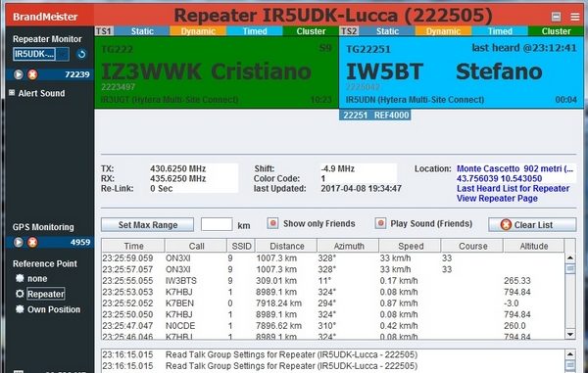
Task: Start GPS Monitoring with play icon
Action: [x=19, y=242]
